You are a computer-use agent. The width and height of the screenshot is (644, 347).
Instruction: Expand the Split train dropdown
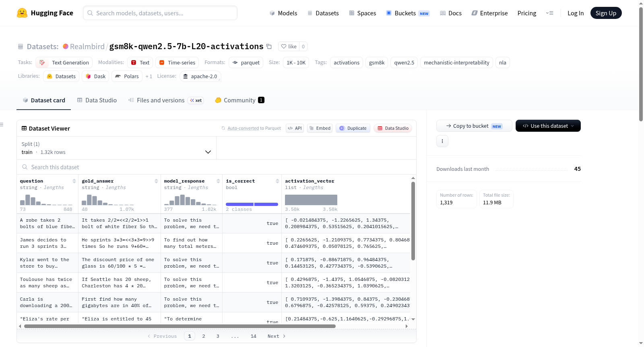coord(116,148)
